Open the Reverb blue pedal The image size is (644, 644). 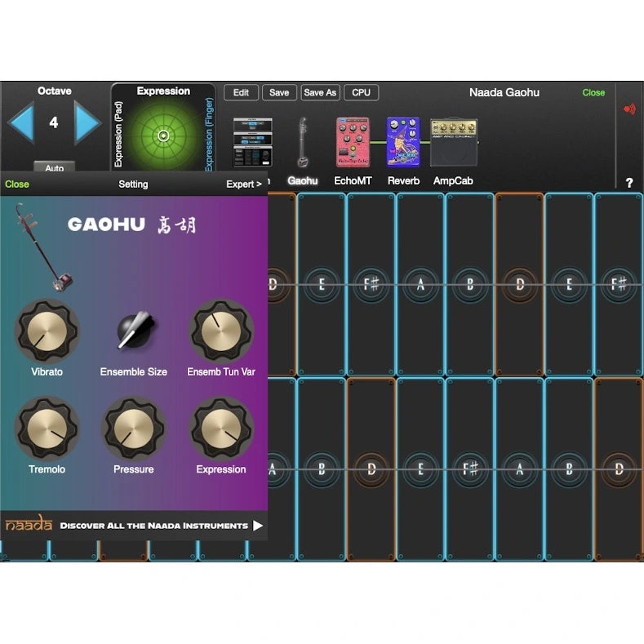(403, 142)
